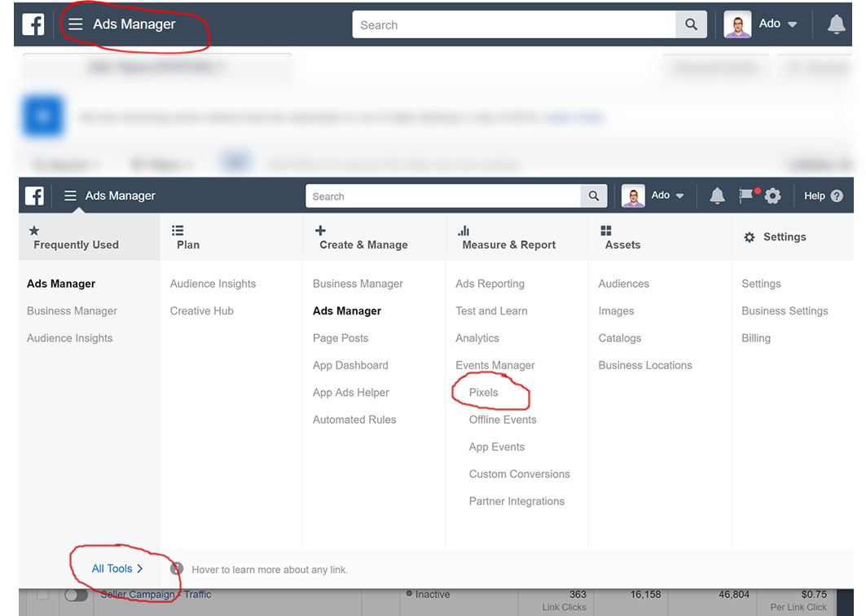Open the Settings link in the Settings column
The width and height of the screenshot is (866, 616).
761,284
